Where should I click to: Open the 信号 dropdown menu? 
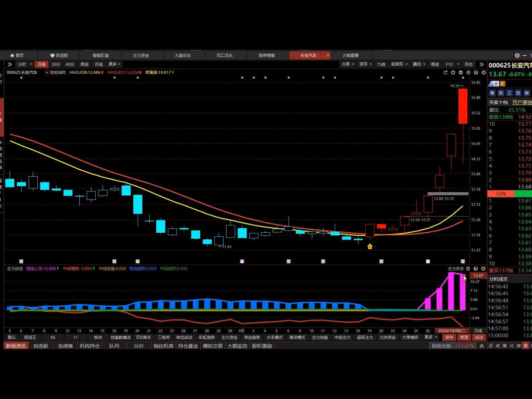click(x=365, y=64)
